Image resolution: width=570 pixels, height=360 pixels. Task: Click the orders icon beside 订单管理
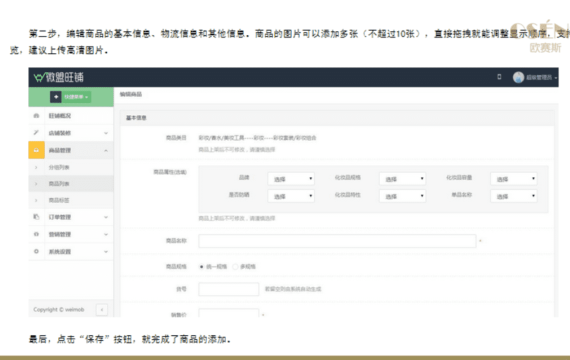pos(36,217)
